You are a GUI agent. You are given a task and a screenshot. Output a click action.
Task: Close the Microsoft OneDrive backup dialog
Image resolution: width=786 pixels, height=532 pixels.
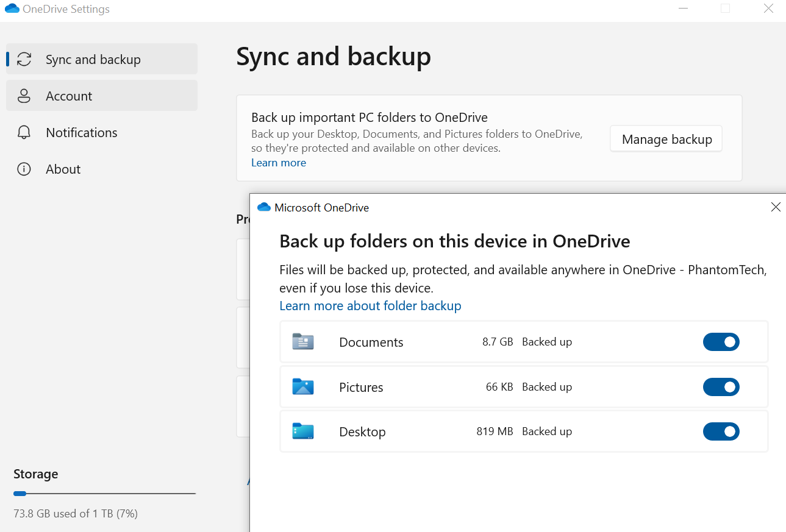(x=776, y=207)
